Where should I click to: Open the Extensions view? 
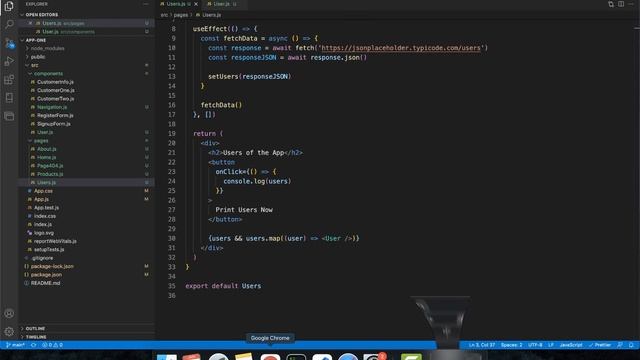coord(9,80)
